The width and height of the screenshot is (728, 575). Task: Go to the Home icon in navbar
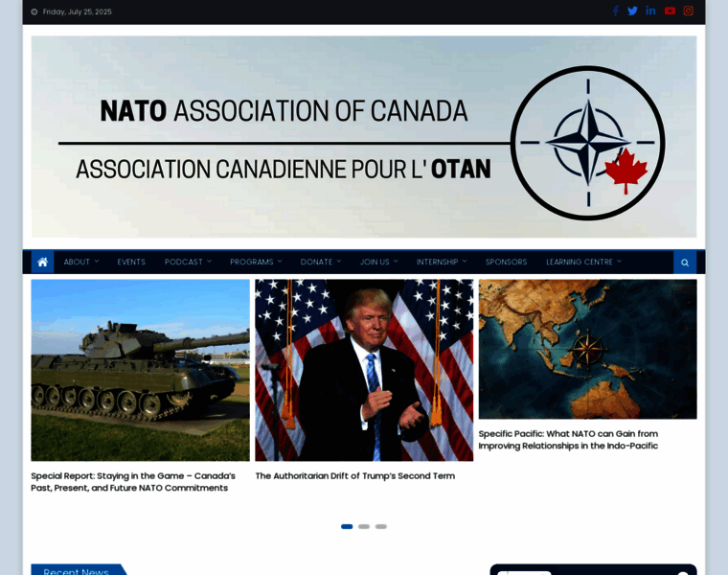click(43, 262)
